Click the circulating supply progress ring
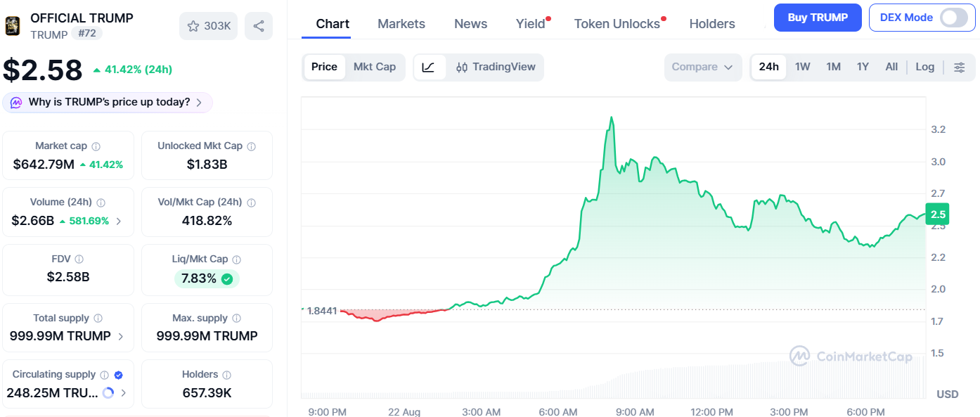 108,393
